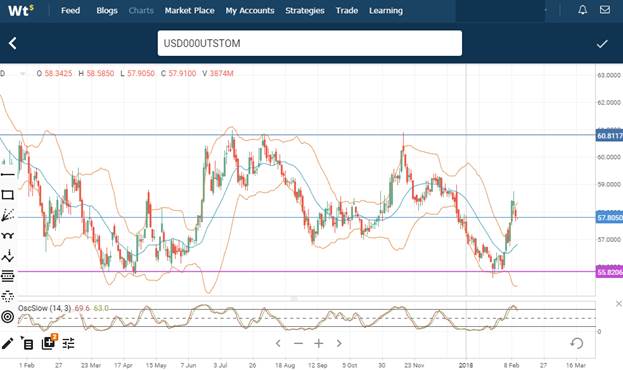Select the pitchfork pattern tool

click(8, 236)
